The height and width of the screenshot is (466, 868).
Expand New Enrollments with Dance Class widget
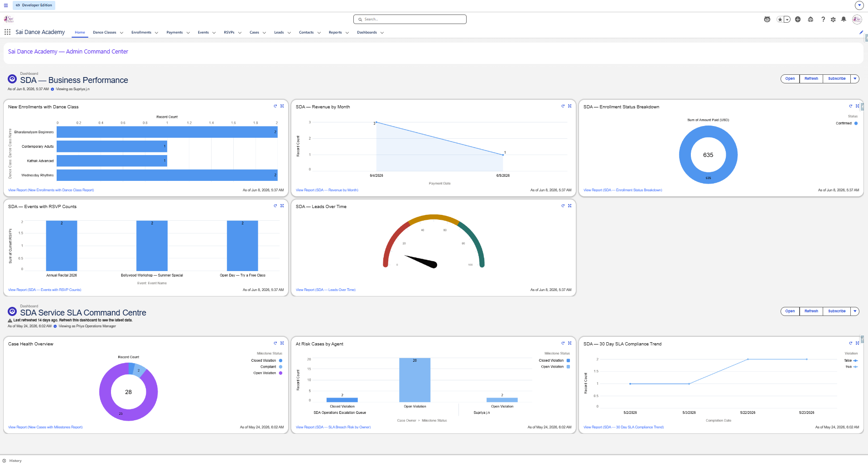[x=282, y=106]
